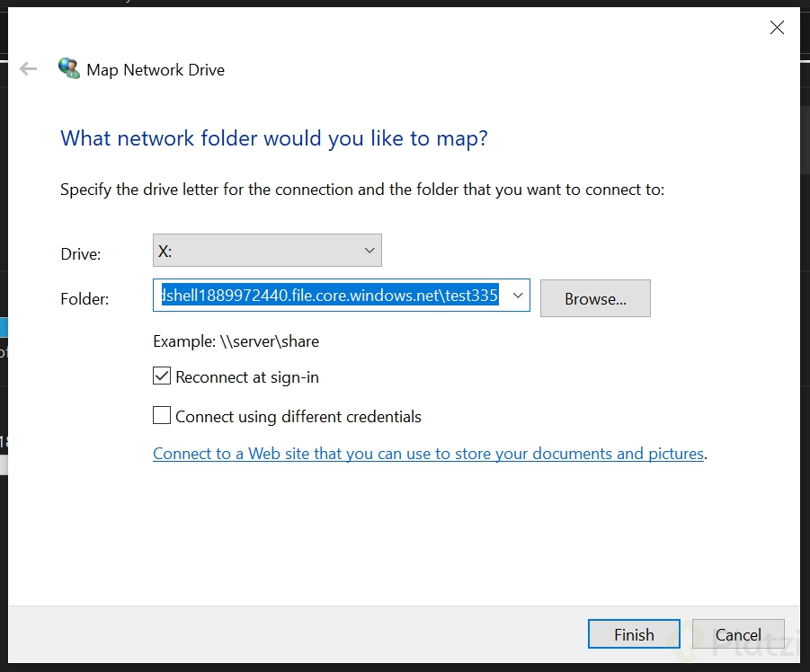Image resolution: width=810 pixels, height=672 pixels.
Task: Click the chevron on the Drive selector
Action: click(369, 250)
